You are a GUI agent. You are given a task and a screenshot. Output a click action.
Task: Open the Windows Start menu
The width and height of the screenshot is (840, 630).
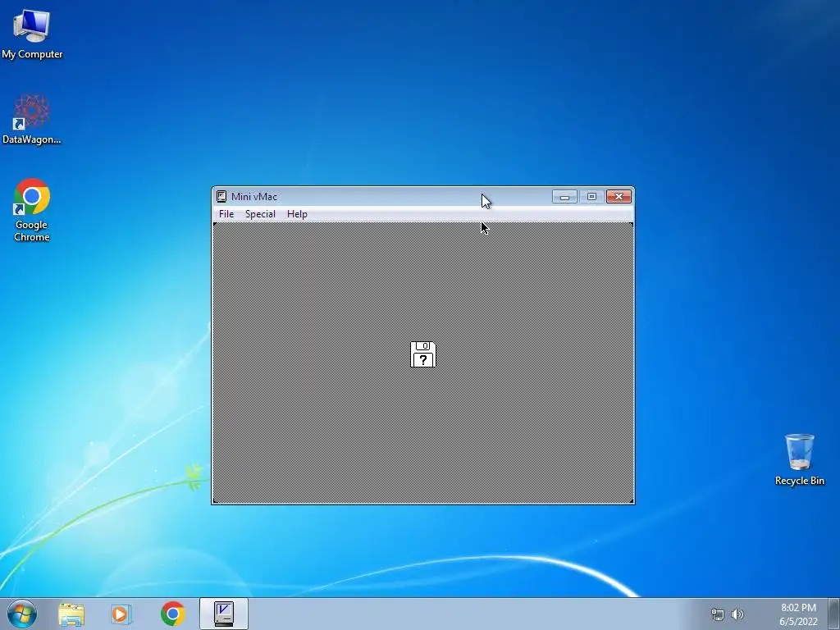pos(22,614)
